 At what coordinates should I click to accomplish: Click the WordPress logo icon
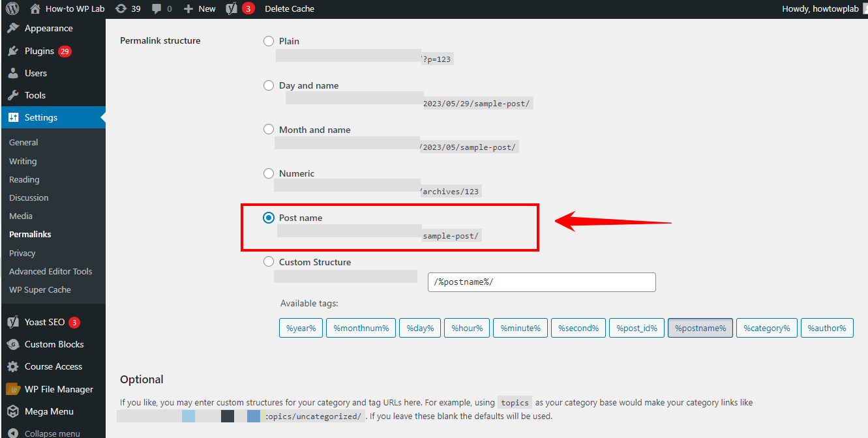pos(13,9)
